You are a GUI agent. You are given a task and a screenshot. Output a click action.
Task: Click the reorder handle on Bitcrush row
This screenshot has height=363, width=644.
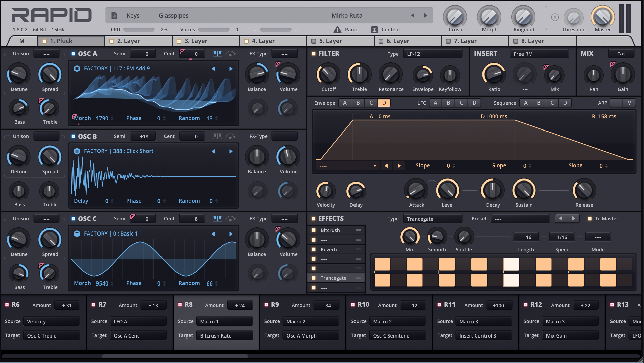coord(358,230)
